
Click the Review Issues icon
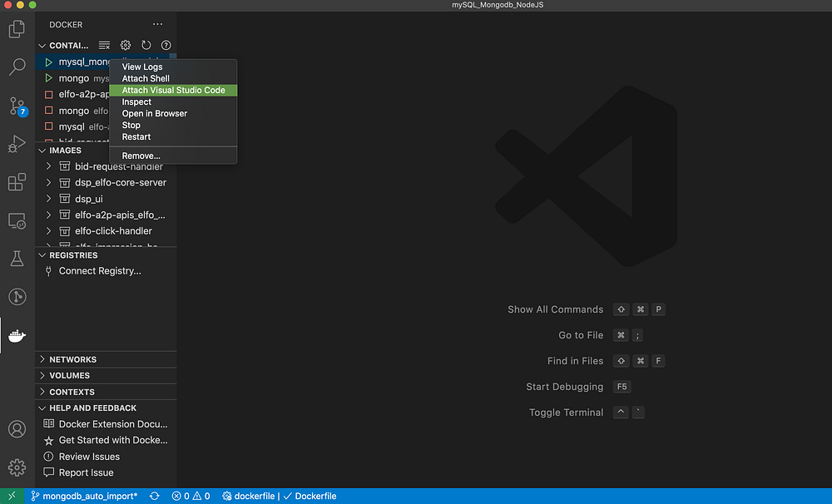click(48, 457)
